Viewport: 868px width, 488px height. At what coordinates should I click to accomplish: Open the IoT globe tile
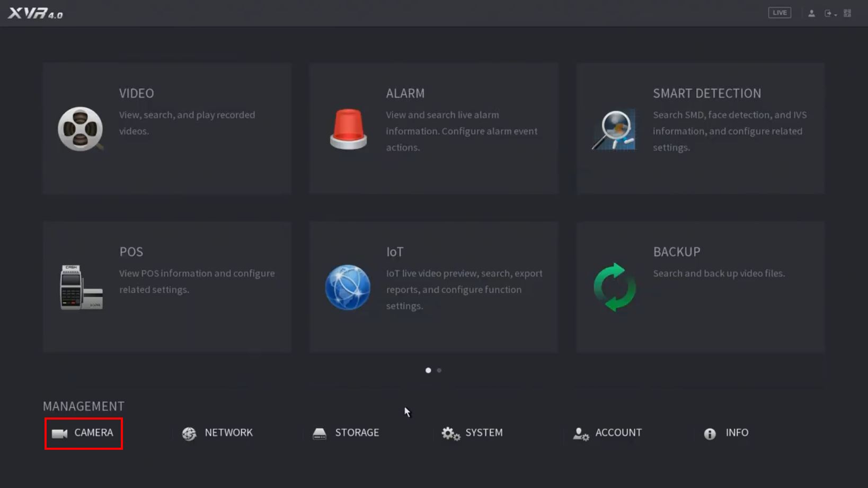[x=434, y=287]
